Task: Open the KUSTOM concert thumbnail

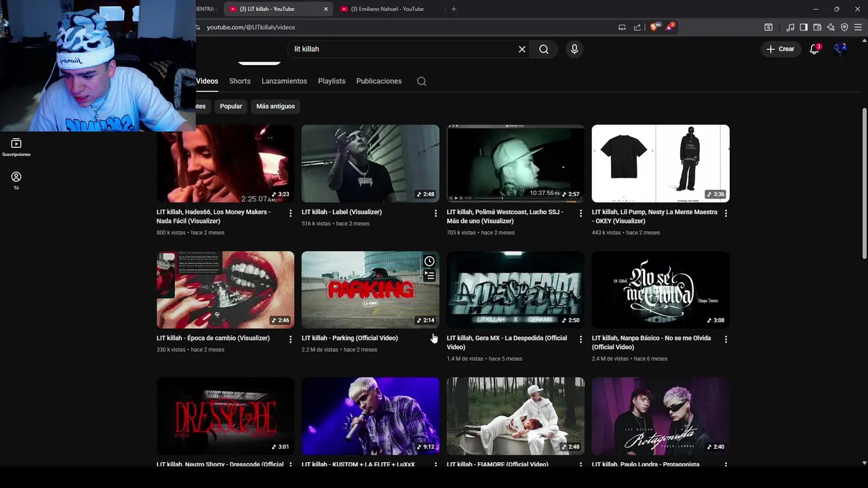Action: [x=370, y=416]
